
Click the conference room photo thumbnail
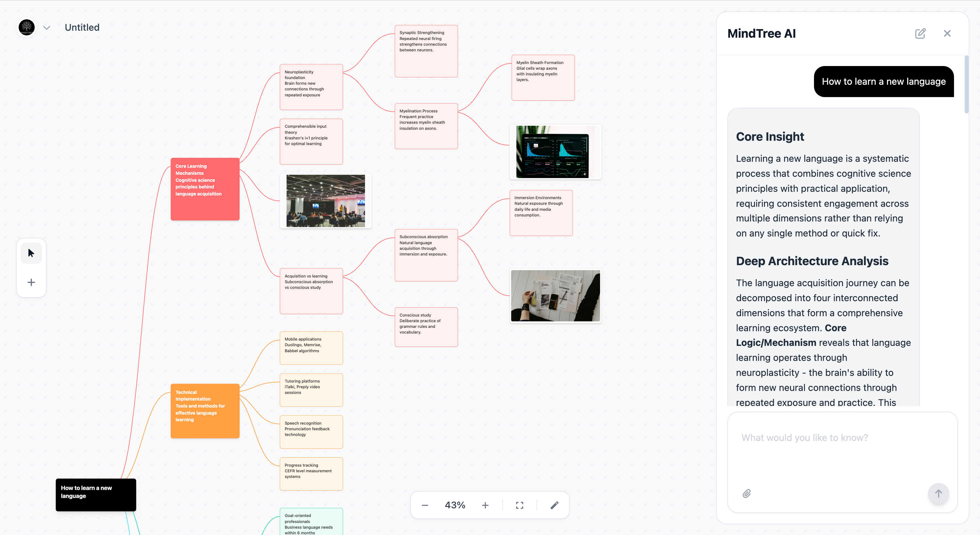326,201
